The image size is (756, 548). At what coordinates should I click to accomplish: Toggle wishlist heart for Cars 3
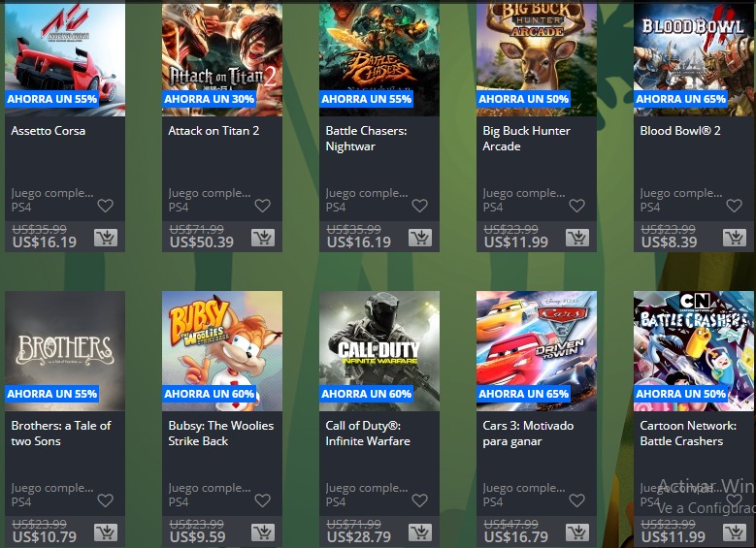pyautogui.click(x=576, y=500)
